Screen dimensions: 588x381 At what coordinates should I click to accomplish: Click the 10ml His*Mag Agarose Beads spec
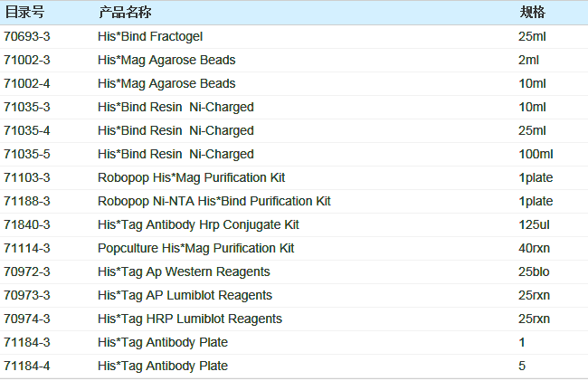pyautogui.click(x=532, y=84)
